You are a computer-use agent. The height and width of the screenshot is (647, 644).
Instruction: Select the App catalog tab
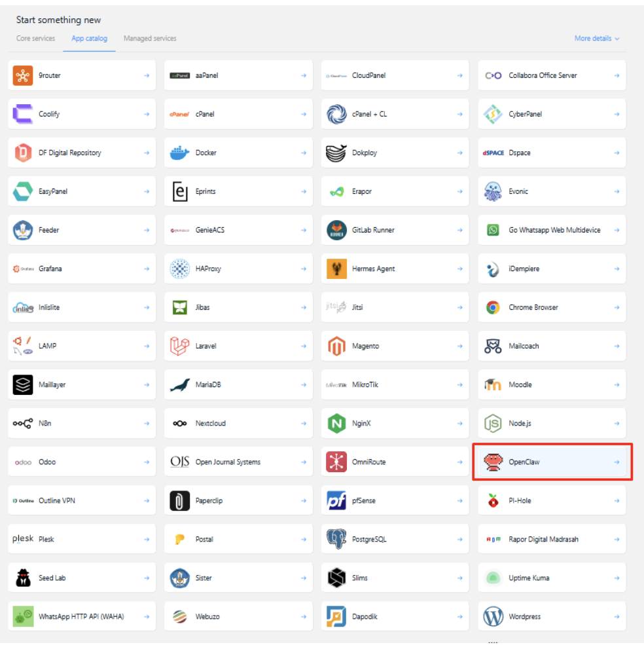point(89,39)
